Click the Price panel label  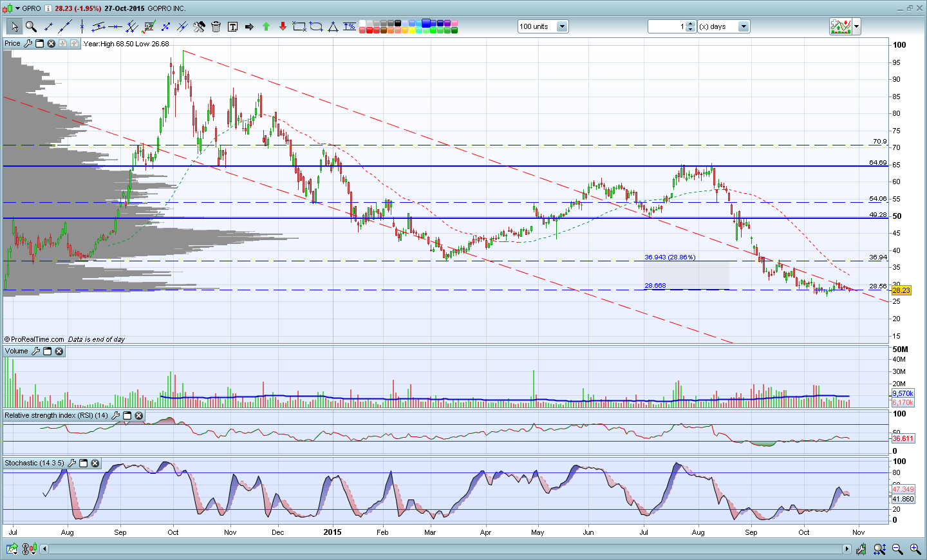pos(12,43)
